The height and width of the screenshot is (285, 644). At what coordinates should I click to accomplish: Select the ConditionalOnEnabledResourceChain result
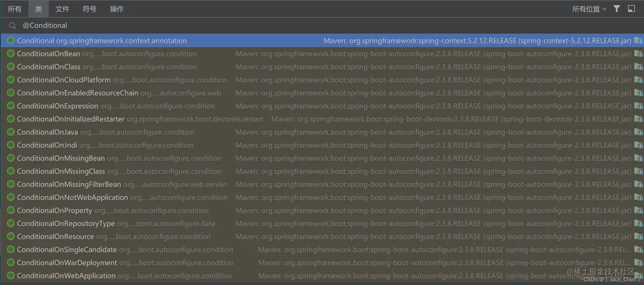pyautogui.click(x=322, y=93)
